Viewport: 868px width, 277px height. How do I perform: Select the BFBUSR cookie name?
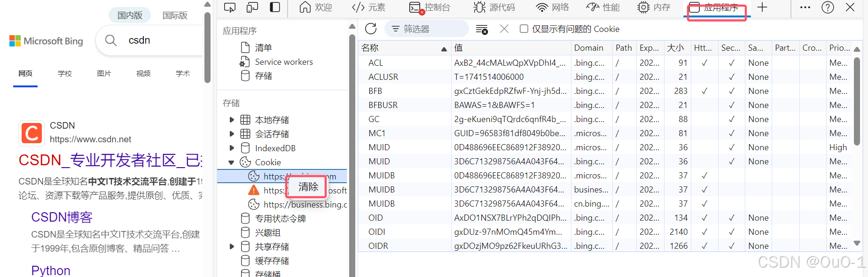coord(383,105)
